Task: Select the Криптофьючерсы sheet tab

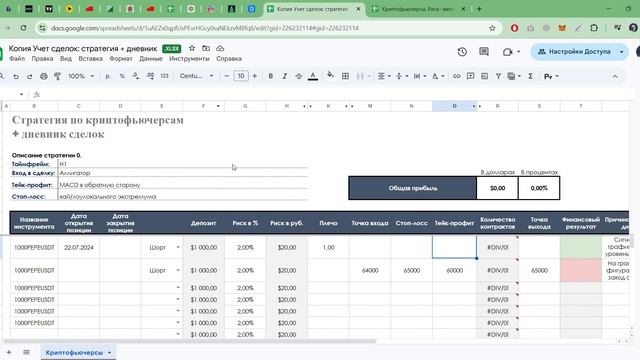Action: click(x=74, y=352)
